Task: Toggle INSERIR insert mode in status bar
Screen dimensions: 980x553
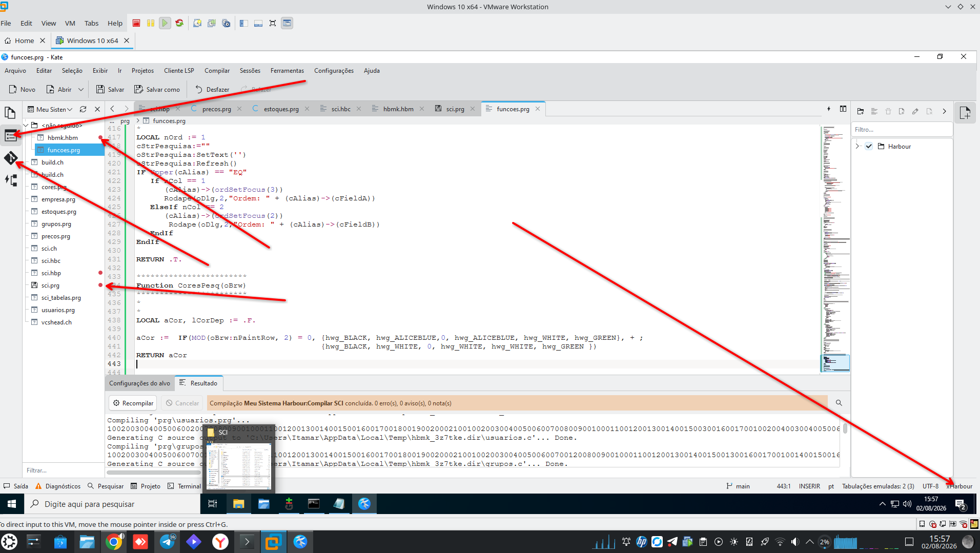Action: tap(809, 486)
